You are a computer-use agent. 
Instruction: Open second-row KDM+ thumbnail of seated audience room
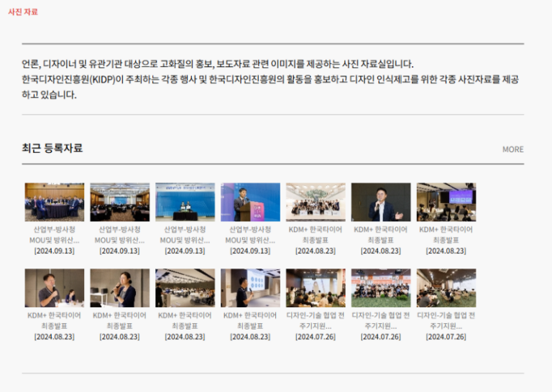click(x=185, y=288)
